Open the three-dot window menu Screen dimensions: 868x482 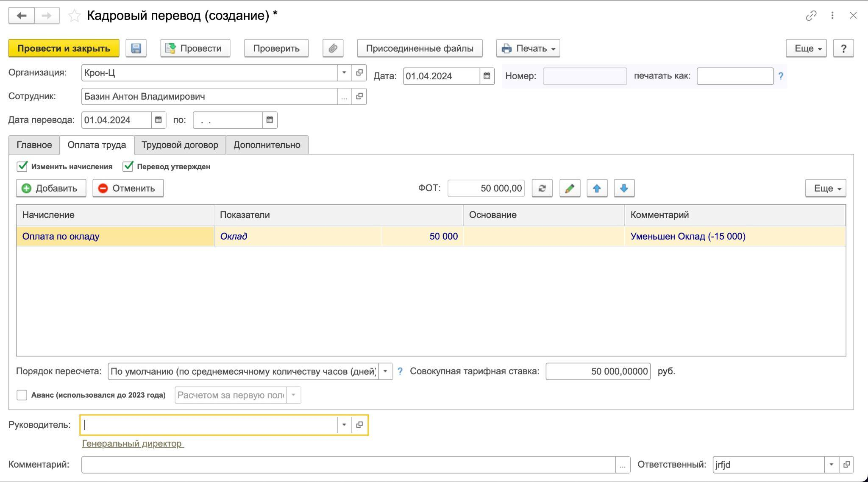coord(832,16)
